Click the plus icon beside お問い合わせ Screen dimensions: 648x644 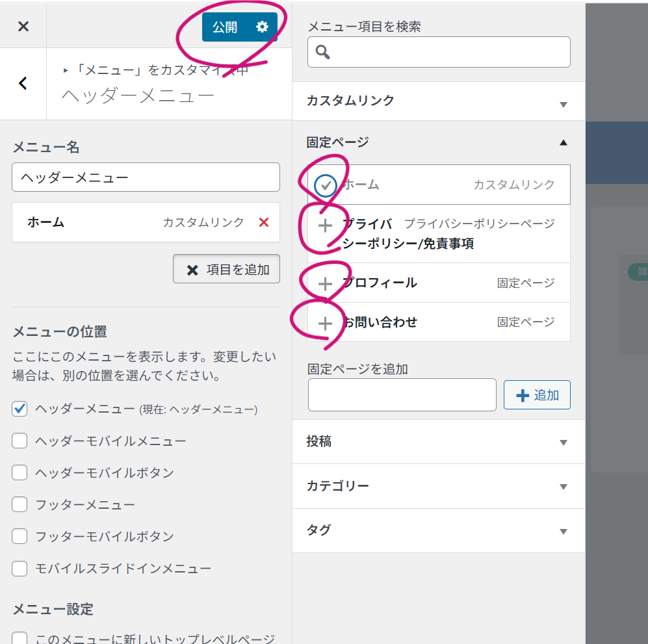pos(325,323)
